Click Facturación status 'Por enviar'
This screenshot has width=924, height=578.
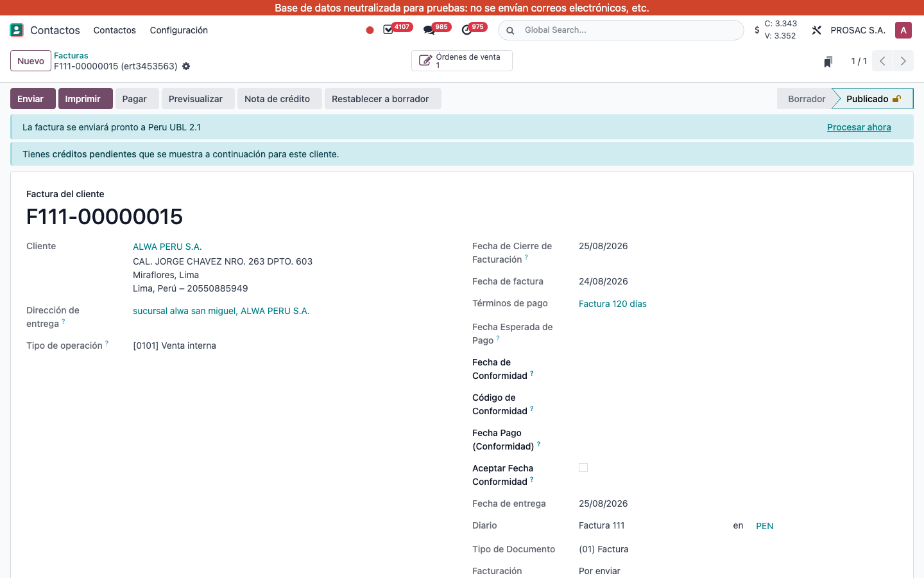click(x=599, y=571)
